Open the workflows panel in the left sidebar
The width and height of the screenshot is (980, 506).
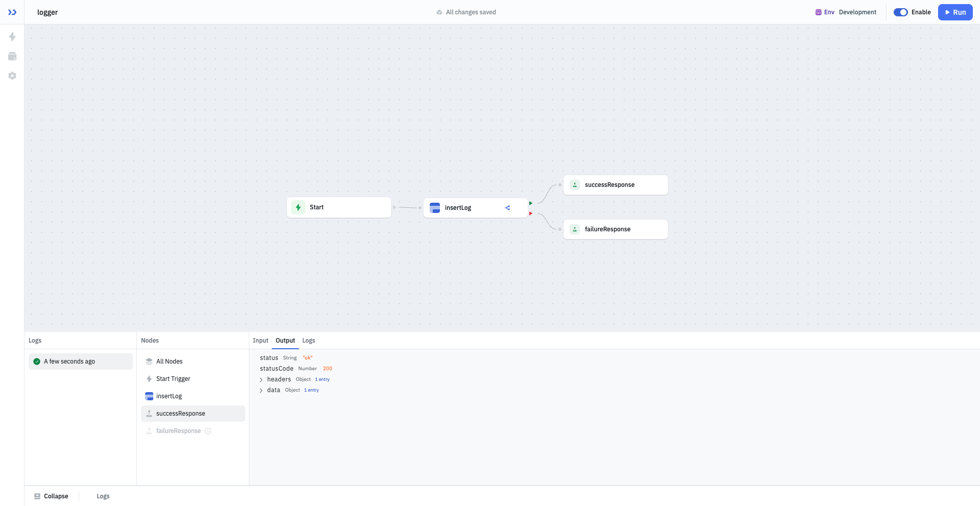coord(12,37)
